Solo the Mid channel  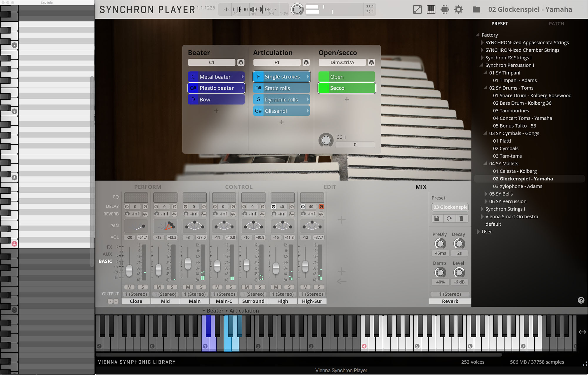(172, 287)
